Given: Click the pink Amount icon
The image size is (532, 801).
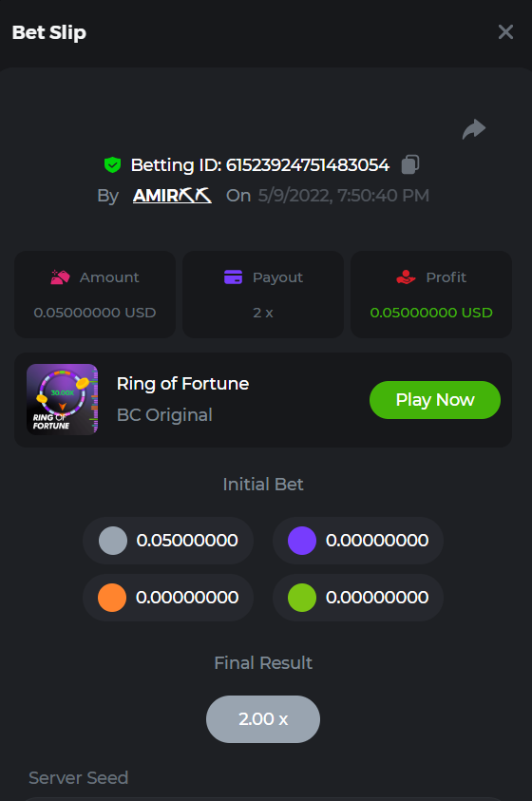Looking at the screenshot, I should [x=60, y=277].
